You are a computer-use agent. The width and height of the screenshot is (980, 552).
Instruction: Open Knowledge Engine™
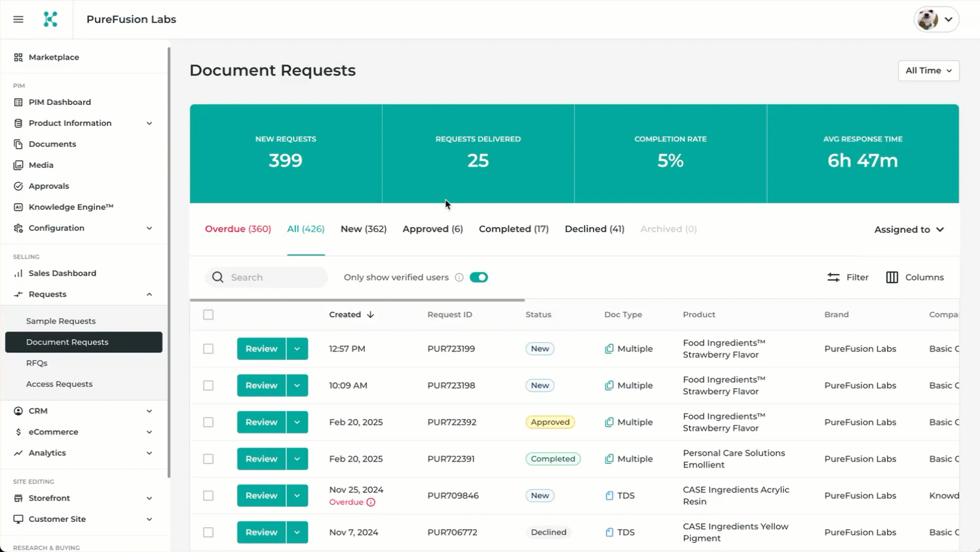[71, 207]
